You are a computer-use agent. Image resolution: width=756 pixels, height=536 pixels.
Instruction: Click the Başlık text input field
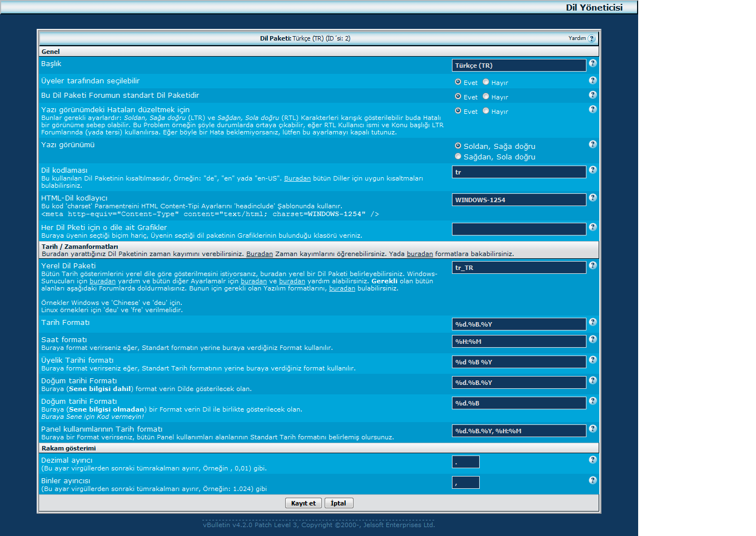click(519, 66)
